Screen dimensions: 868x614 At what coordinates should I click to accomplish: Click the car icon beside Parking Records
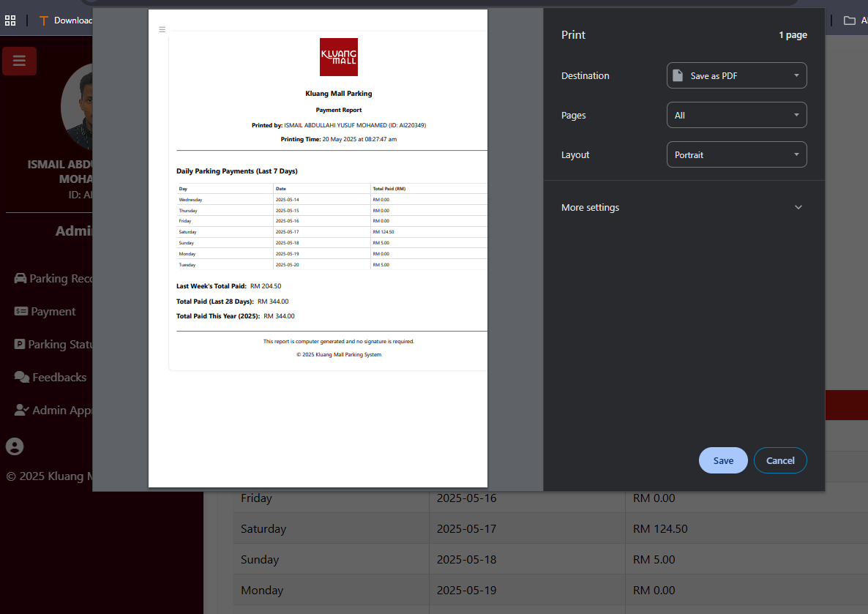(20, 279)
